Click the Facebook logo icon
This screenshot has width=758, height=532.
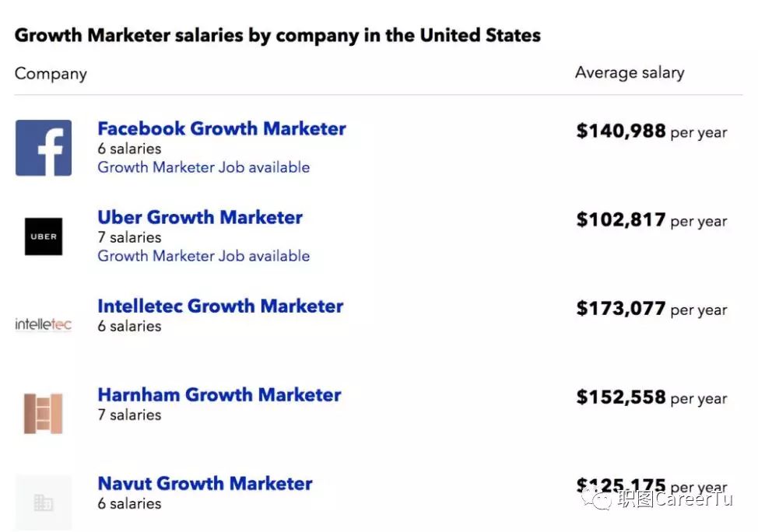[x=44, y=148]
